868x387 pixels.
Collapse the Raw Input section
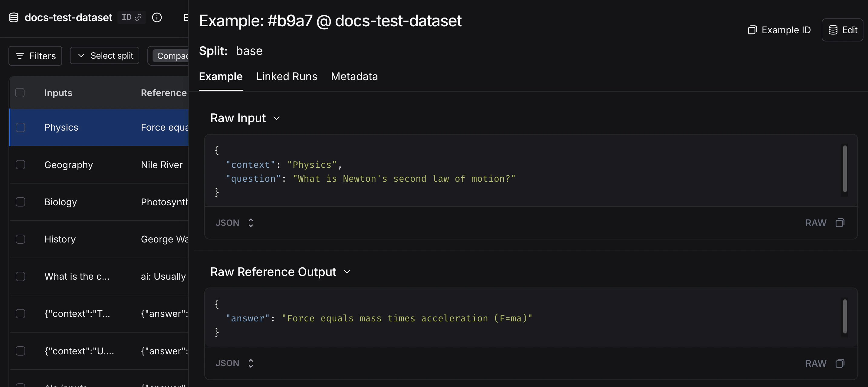[277, 118]
